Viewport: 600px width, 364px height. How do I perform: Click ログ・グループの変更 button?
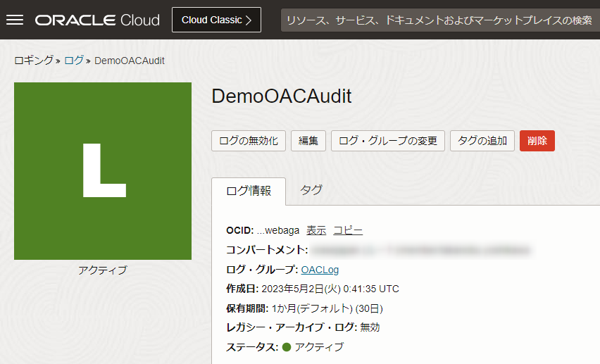tap(387, 141)
